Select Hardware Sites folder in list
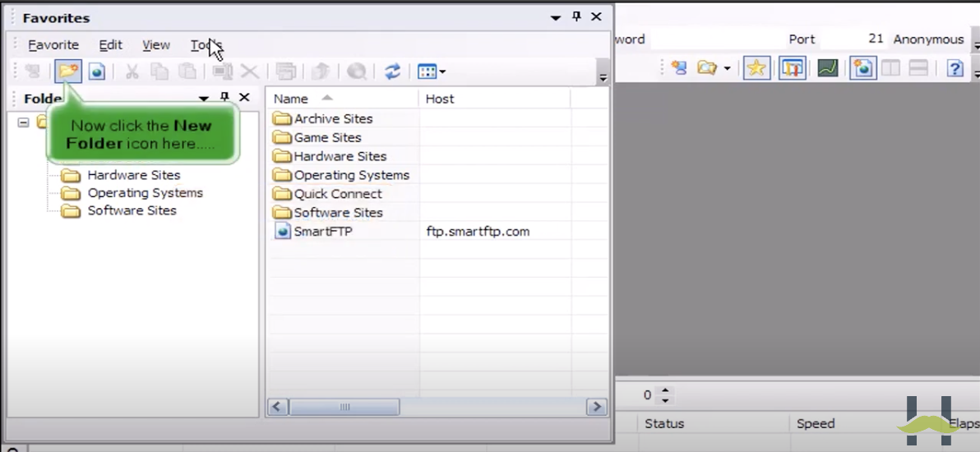Screen dimensions: 980x452 click(x=340, y=156)
